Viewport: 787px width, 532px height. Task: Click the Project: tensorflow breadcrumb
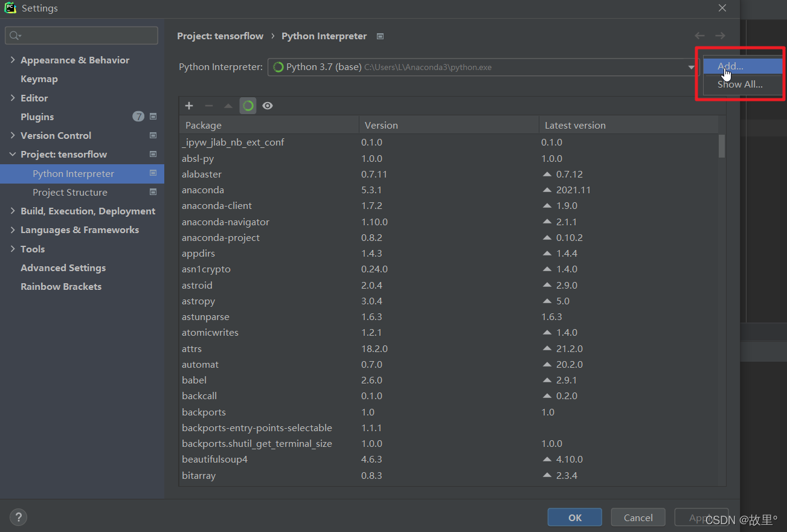click(220, 36)
